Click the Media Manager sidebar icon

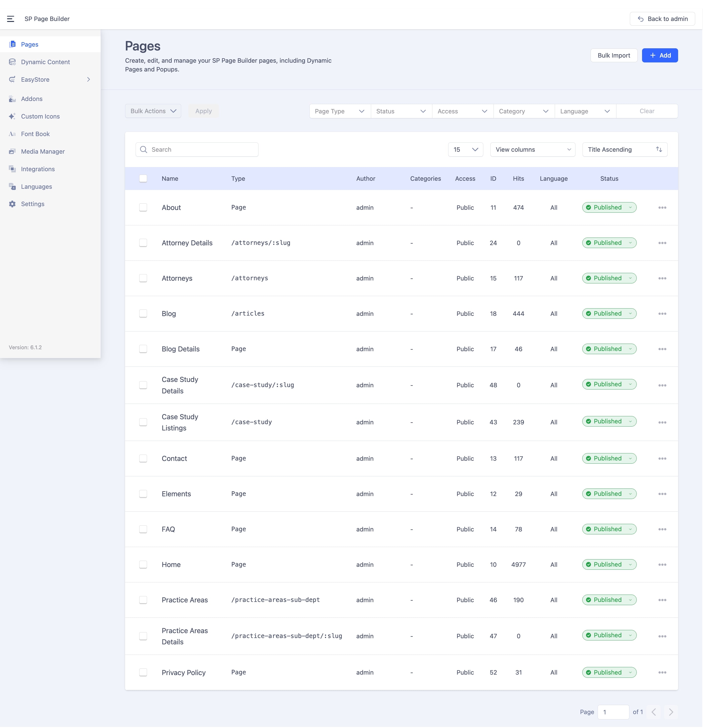(12, 151)
